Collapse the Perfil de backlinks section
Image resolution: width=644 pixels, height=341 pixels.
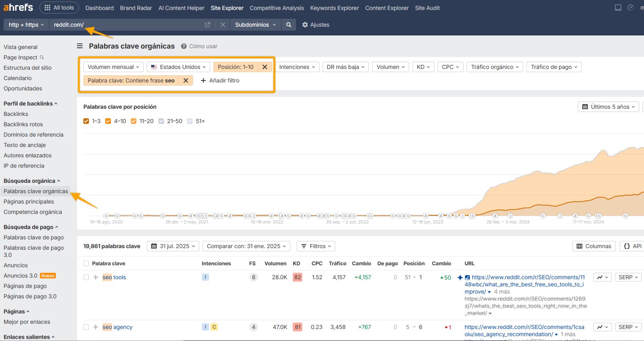(x=30, y=104)
